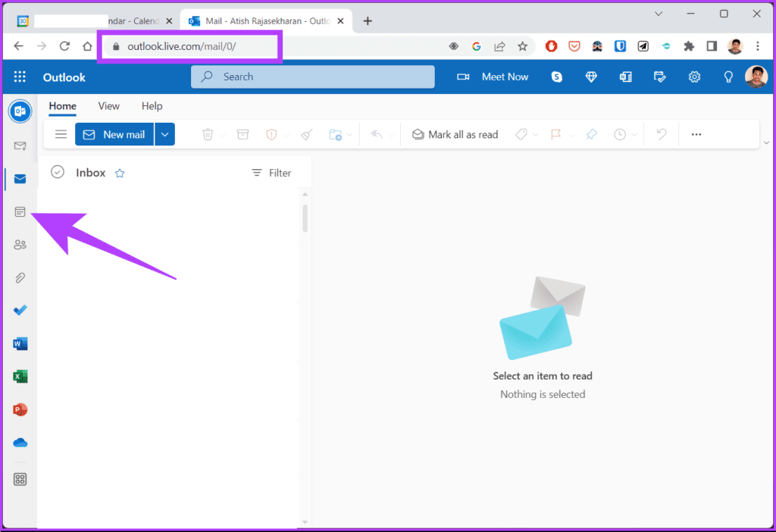
Task: Open the More apps grid icon
Action: click(20, 479)
